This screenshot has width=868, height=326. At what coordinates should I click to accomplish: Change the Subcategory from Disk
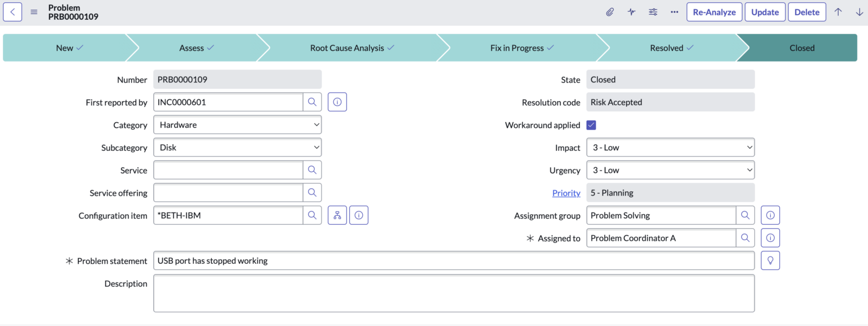pos(237,147)
